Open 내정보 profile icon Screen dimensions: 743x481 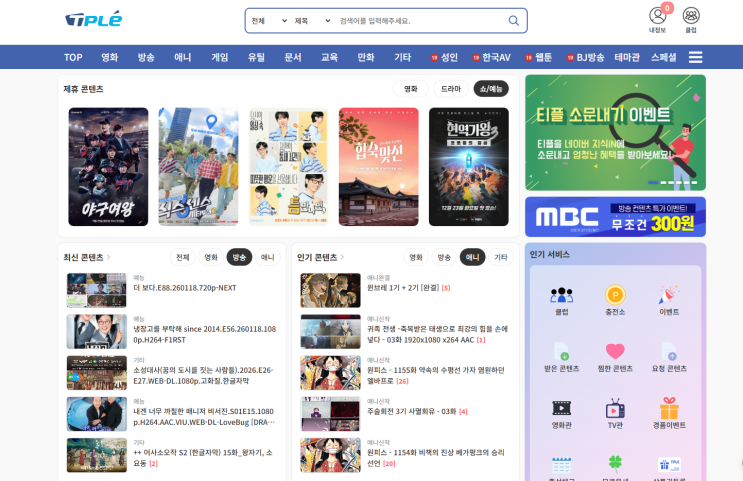pos(657,16)
